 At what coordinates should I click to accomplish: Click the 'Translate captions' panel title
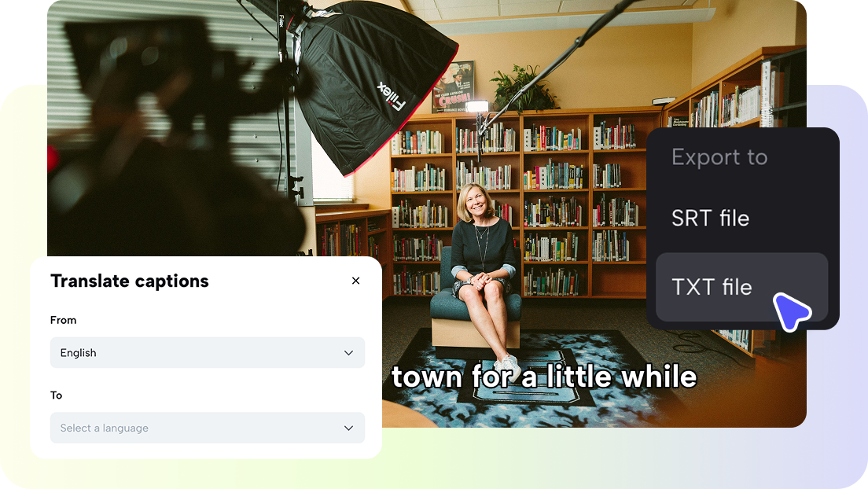[x=130, y=281]
